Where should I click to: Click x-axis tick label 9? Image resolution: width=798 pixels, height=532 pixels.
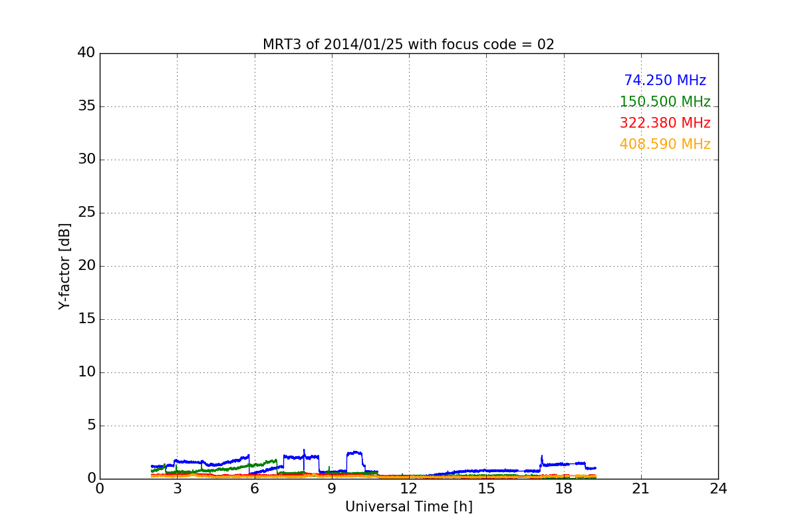coord(332,489)
